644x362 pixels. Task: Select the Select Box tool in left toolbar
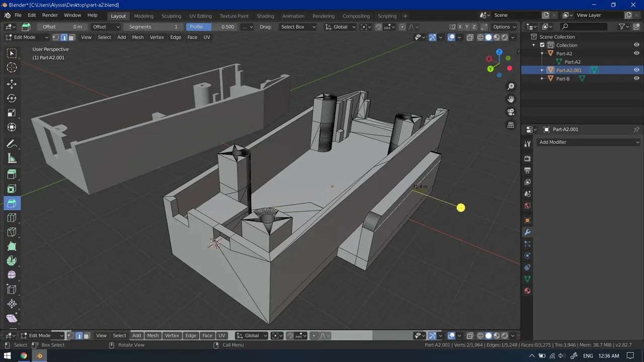click(x=12, y=53)
